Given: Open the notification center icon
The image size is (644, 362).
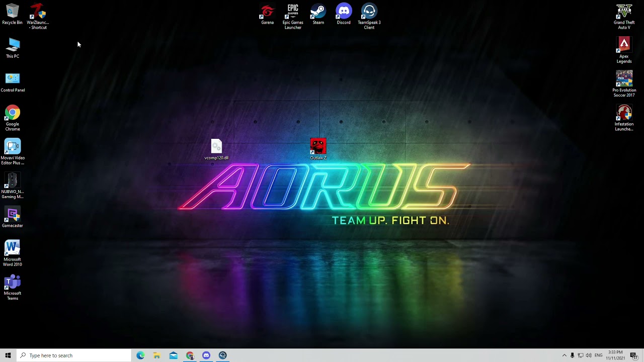Looking at the screenshot, I should tap(634, 356).
